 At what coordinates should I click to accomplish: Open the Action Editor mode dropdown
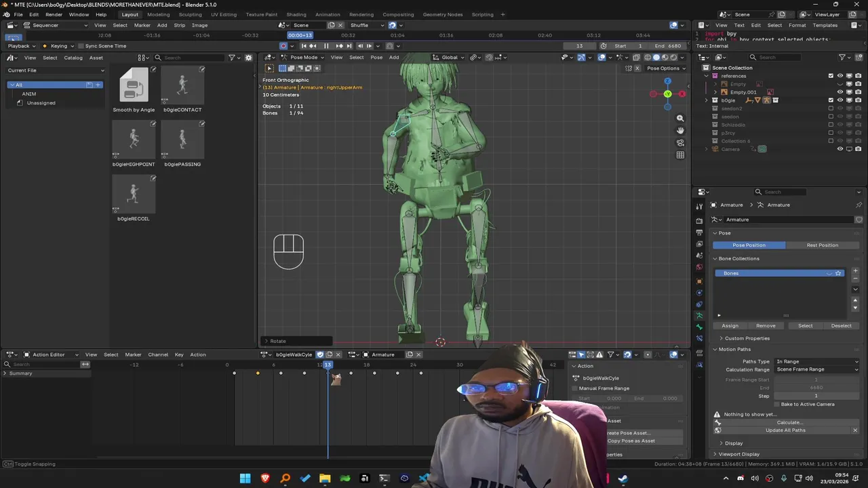coord(52,354)
